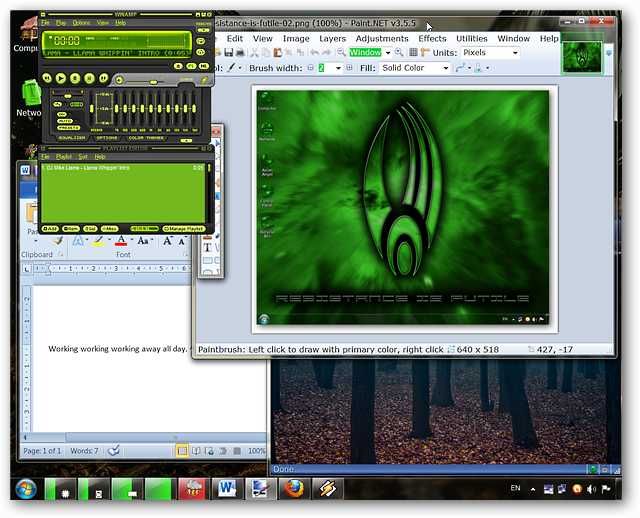Screen dimensions: 640x518
Task: Click playlist Sel button
Action: pos(90,229)
